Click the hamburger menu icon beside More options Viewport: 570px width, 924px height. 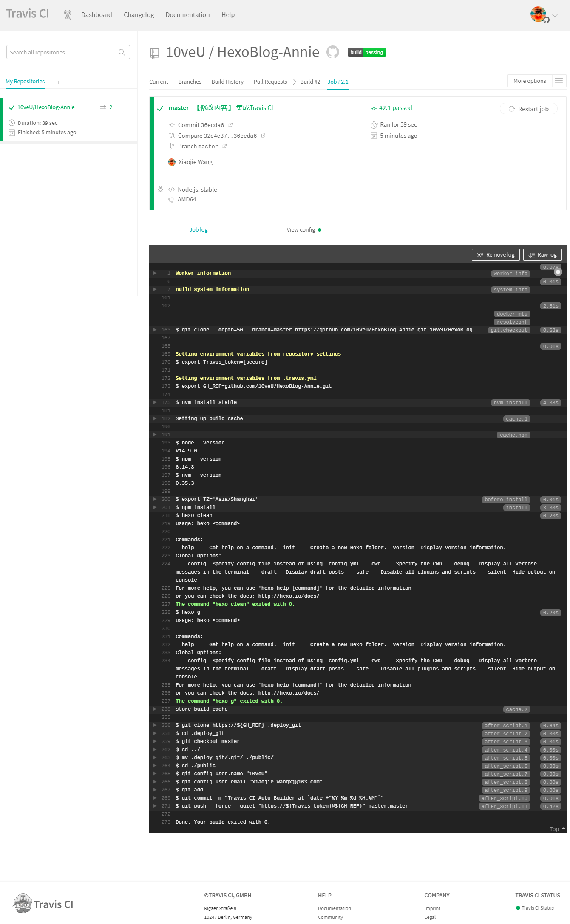[559, 81]
